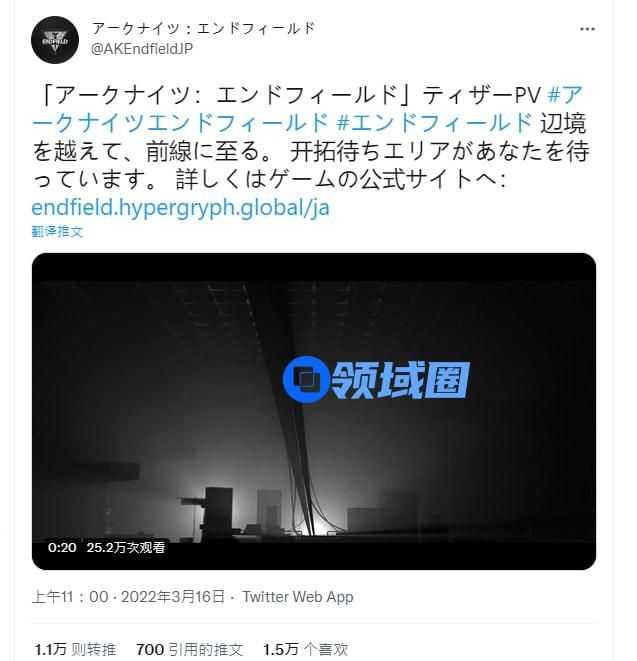The height and width of the screenshot is (661, 637).
Task: Open the @AKEndfieldJP handle
Action: point(142,49)
